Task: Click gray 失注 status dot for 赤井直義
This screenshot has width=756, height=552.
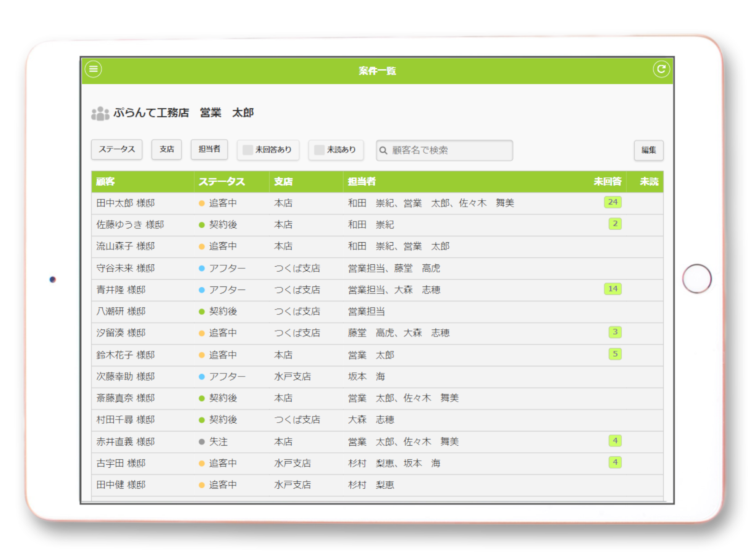Action: [x=202, y=442]
